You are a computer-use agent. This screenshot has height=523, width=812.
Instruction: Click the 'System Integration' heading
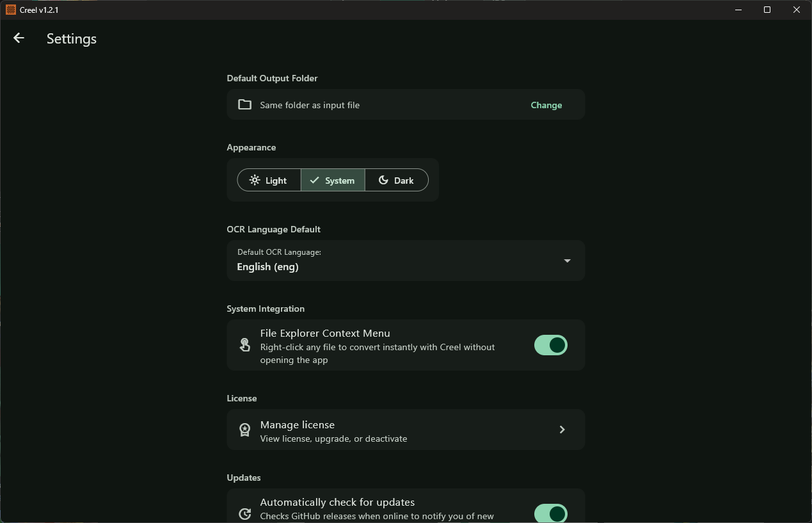[x=266, y=309]
